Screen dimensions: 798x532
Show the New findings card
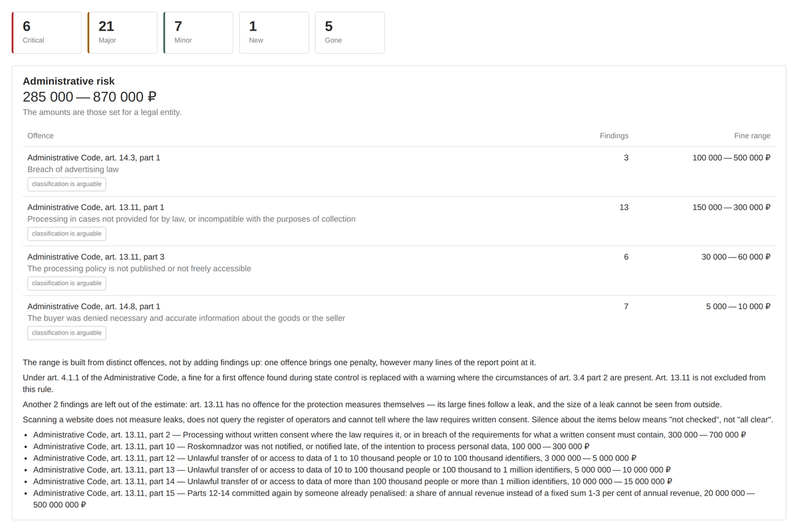pyautogui.click(x=274, y=33)
